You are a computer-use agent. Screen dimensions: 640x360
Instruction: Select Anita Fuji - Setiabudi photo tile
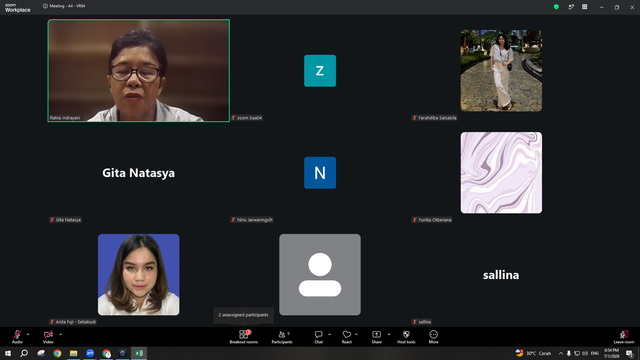(139, 275)
